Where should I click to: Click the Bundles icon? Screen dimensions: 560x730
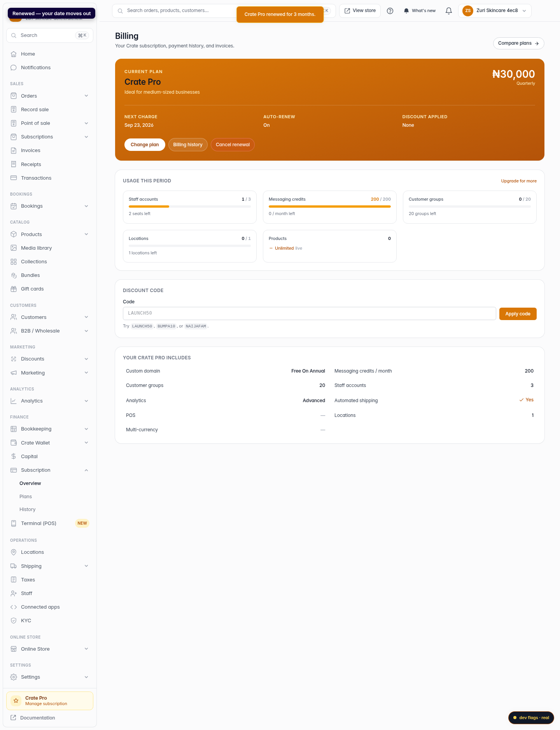tap(14, 275)
